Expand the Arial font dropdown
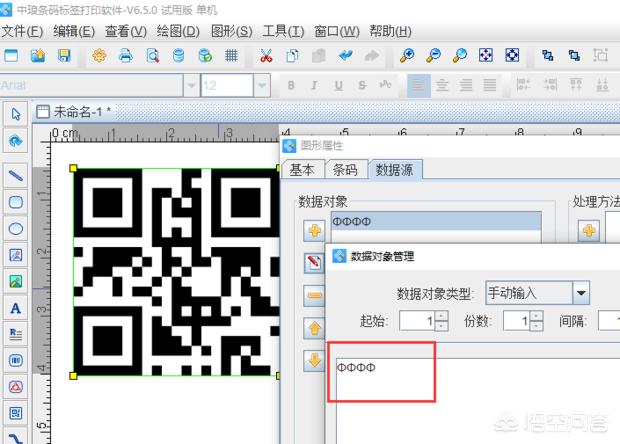Image resolution: width=620 pixels, height=444 pixels. [x=191, y=85]
